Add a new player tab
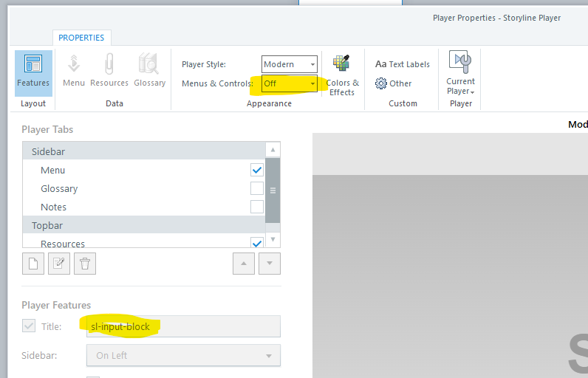The image size is (588, 378). pos(33,264)
